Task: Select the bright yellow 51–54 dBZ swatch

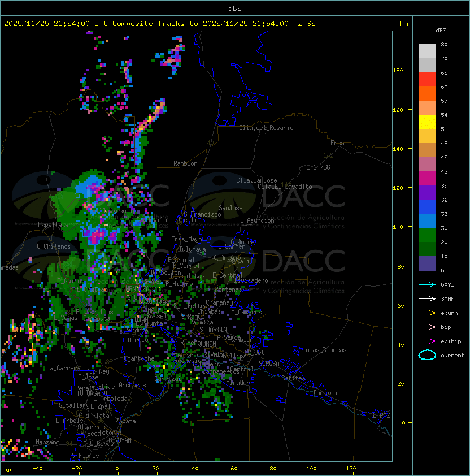Action: pyautogui.click(x=427, y=122)
